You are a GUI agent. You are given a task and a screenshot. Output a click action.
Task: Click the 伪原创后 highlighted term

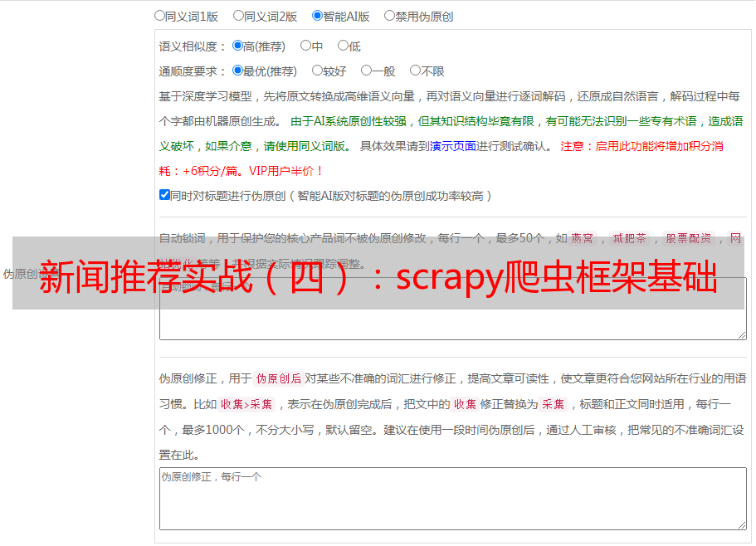[279, 378]
